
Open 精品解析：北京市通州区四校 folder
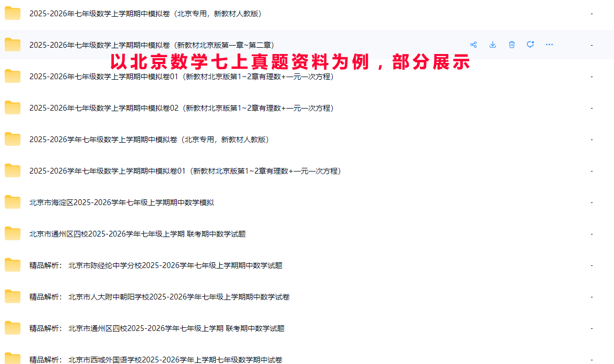click(x=157, y=328)
